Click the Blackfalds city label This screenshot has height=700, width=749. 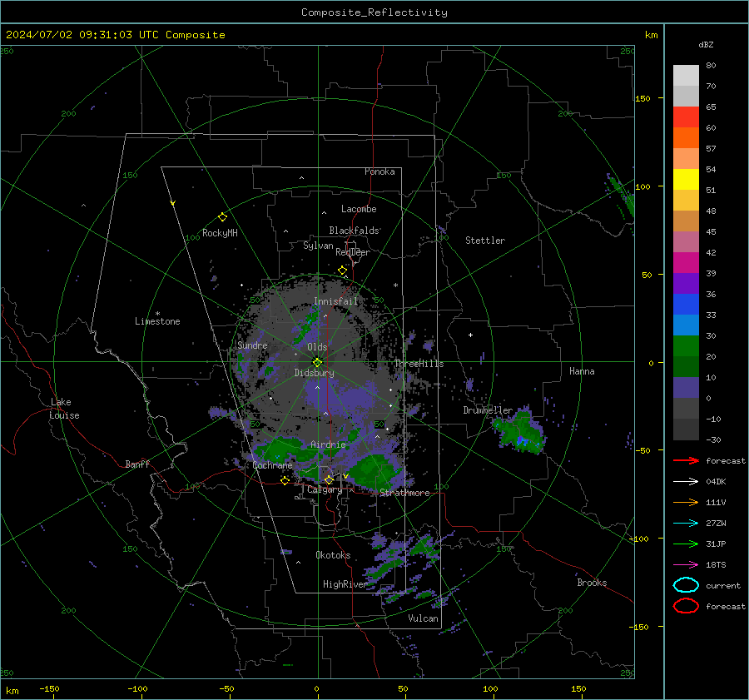click(354, 231)
